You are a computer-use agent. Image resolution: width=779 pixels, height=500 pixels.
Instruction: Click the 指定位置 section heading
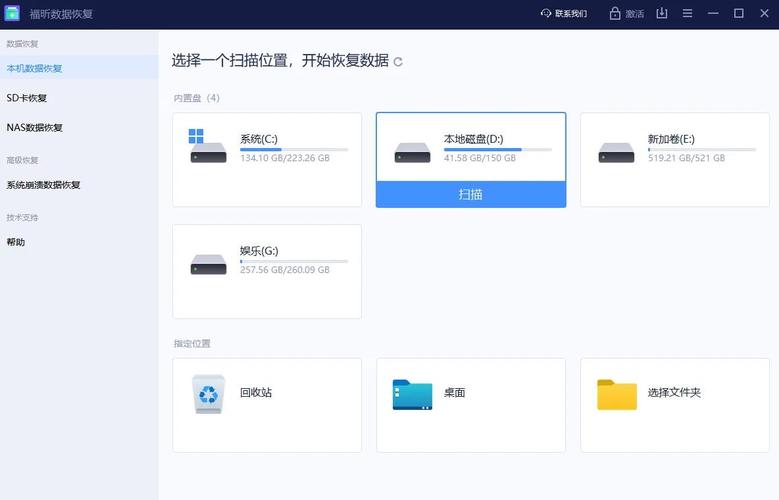pos(192,343)
